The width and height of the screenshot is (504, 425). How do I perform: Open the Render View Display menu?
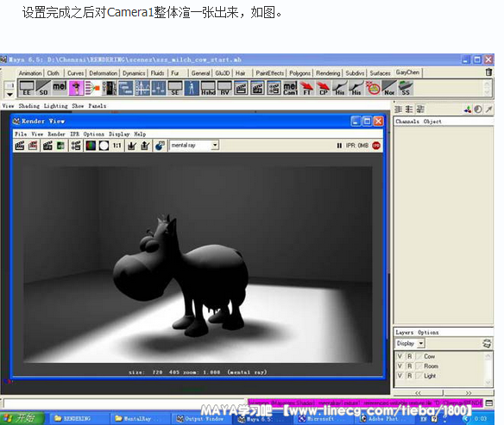(x=119, y=134)
